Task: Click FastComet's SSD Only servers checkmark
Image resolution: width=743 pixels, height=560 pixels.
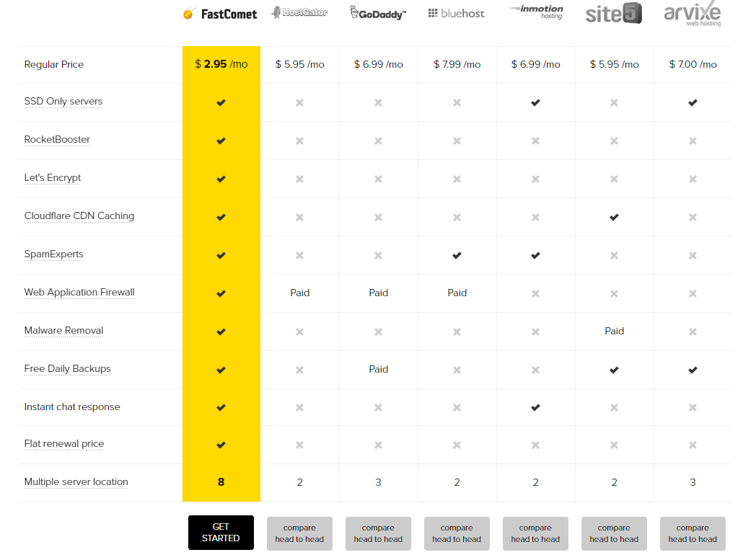Action: (221, 103)
